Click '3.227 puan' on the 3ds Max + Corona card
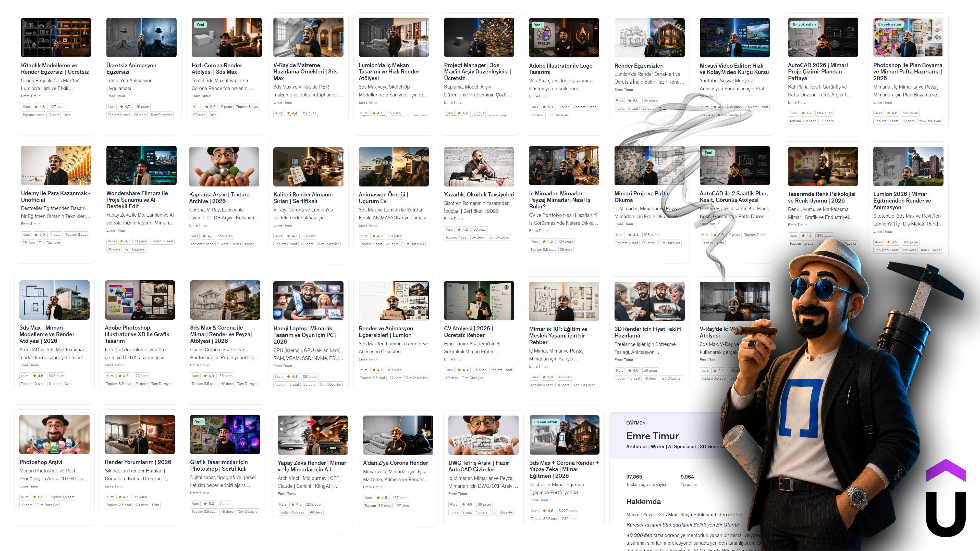The image size is (980, 551). coord(567,511)
